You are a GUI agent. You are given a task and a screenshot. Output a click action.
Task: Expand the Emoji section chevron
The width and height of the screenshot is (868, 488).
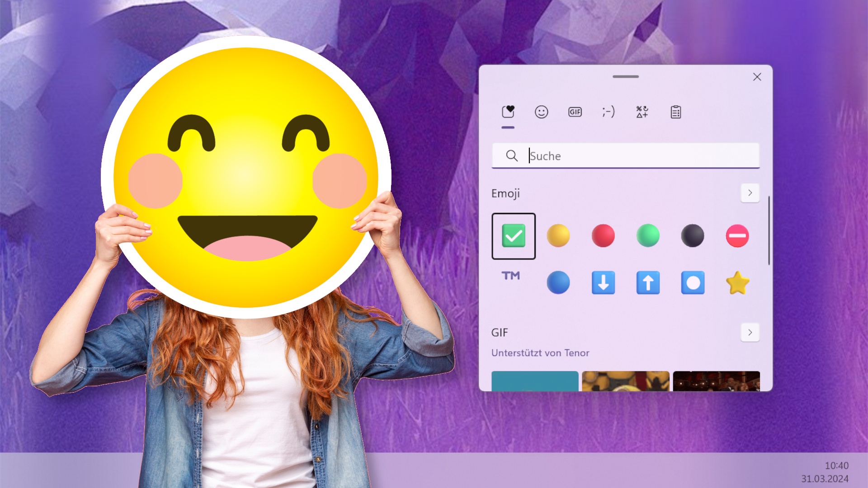pyautogui.click(x=750, y=193)
